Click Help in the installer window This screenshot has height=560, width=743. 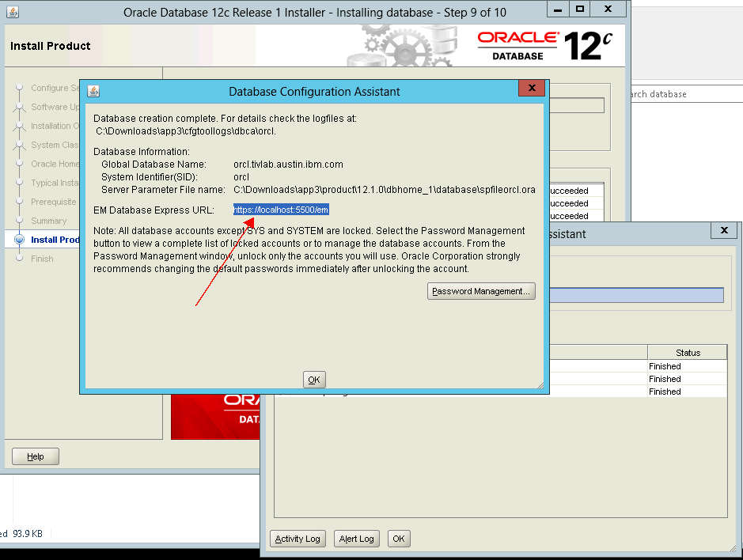click(36, 456)
